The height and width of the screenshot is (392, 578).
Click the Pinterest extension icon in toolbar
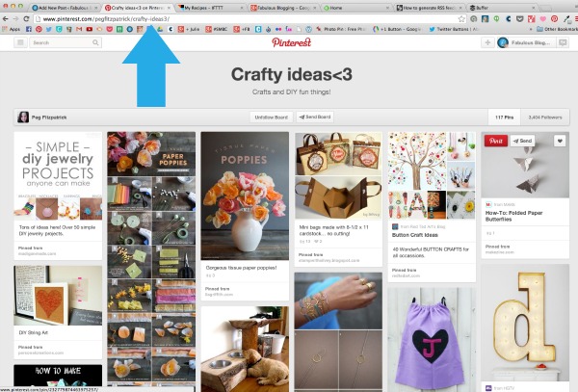(x=555, y=18)
